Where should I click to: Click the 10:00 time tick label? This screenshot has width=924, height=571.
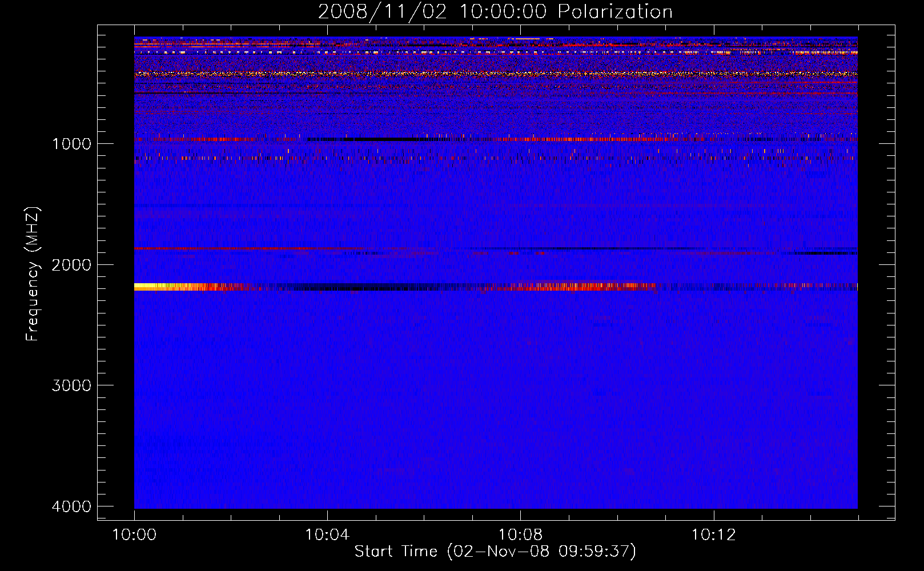(x=134, y=535)
